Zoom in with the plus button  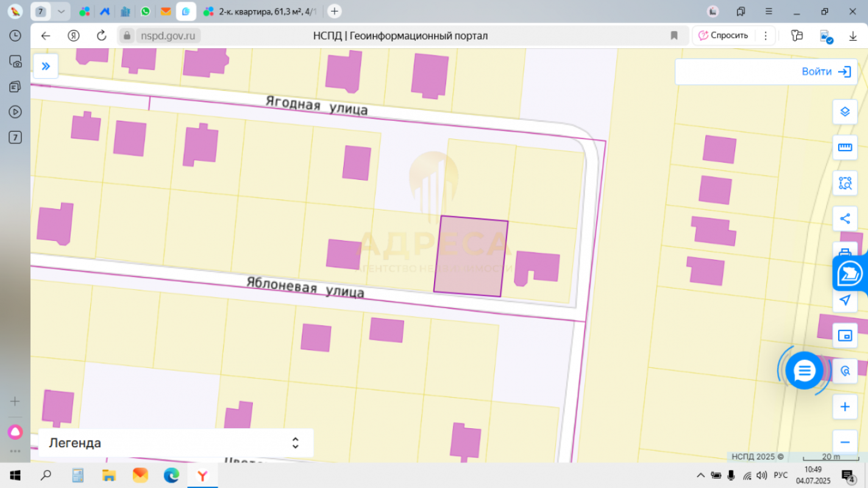pos(845,407)
